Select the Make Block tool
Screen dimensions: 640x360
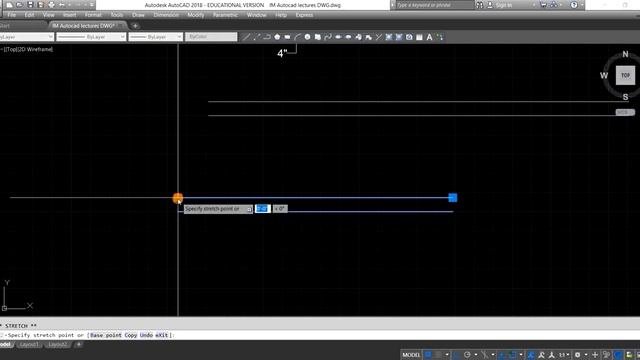[369, 37]
